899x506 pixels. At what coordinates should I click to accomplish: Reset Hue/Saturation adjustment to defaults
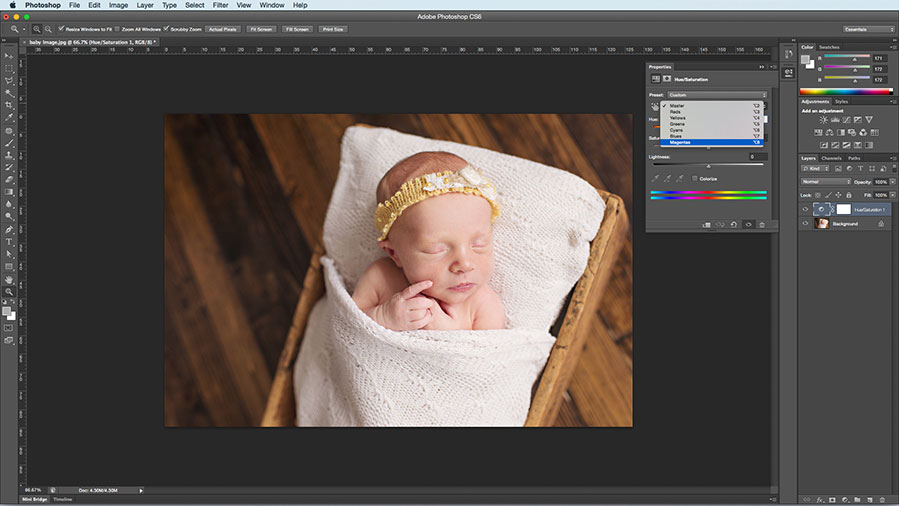tap(734, 225)
